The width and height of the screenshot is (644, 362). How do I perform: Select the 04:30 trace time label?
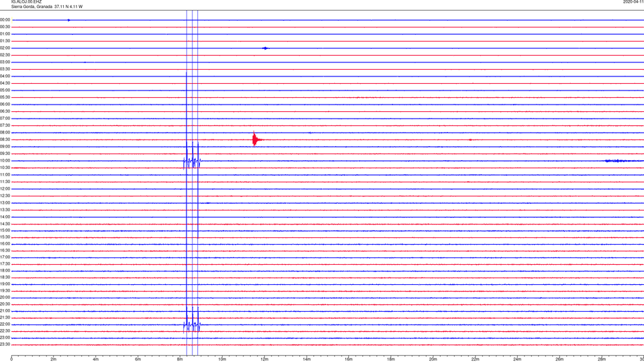pyautogui.click(x=5, y=83)
